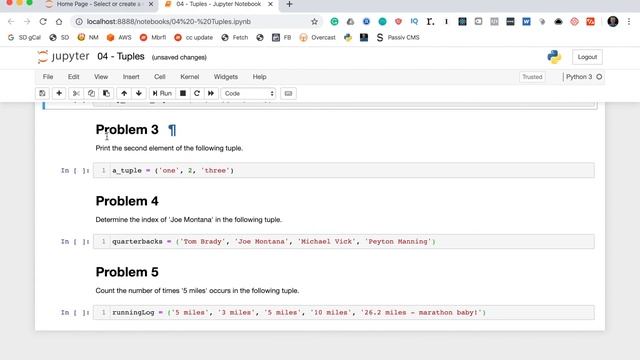Cut selected cells with the scissors icon
This screenshot has height=360, width=640.
[x=76, y=93]
